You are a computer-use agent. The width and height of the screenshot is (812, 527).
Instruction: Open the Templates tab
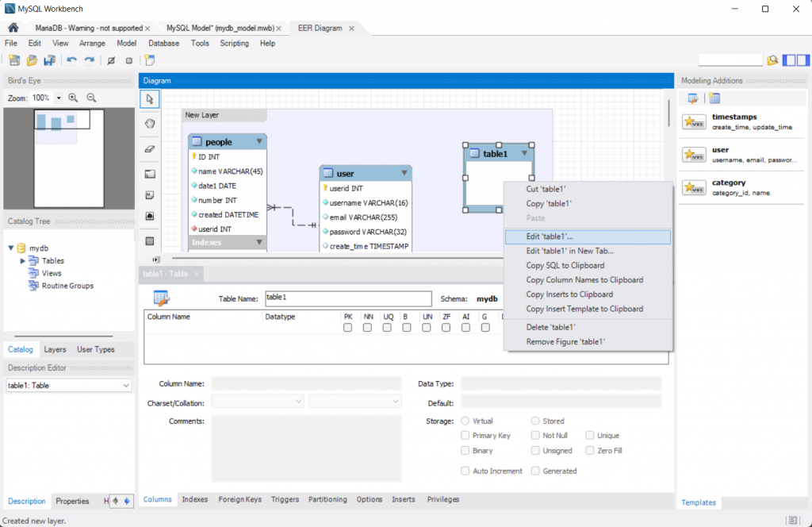698,502
